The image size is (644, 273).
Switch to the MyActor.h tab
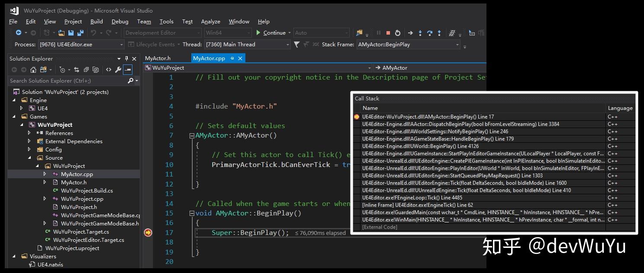pos(158,58)
